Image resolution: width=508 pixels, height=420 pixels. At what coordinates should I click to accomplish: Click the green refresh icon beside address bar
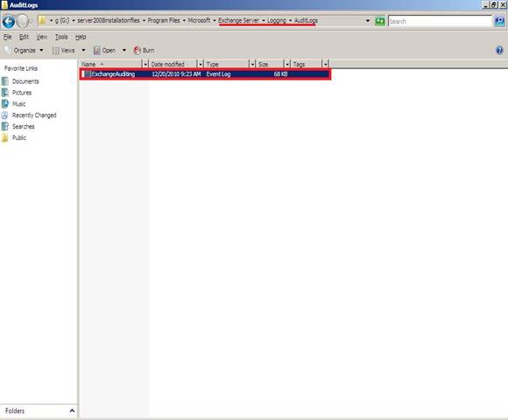coord(380,21)
